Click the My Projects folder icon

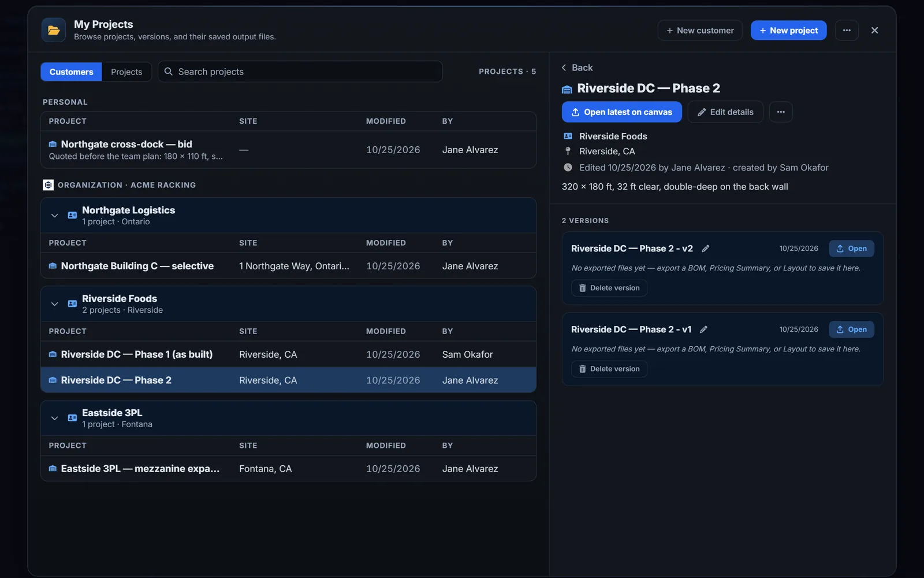click(x=54, y=30)
